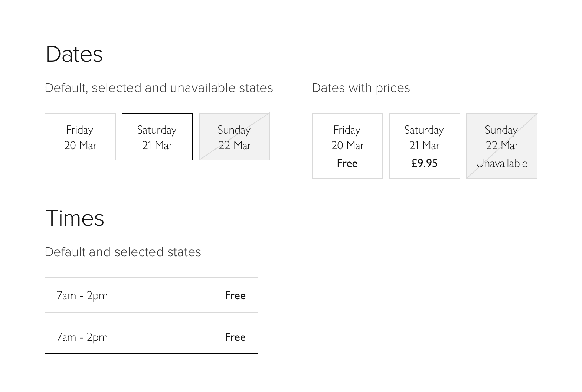Click the "Default and selected states" subheading
Viewport: 582px width, 392px height.
(x=123, y=252)
